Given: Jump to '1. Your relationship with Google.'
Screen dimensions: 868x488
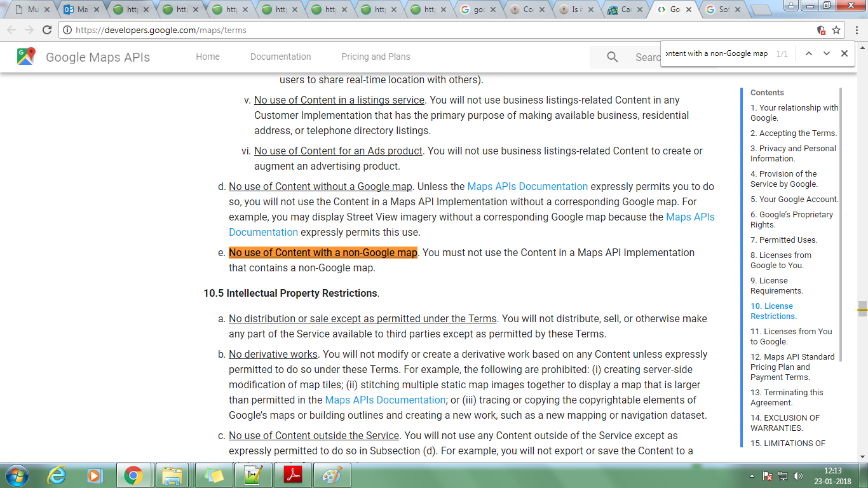Looking at the screenshot, I should point(794,112).
